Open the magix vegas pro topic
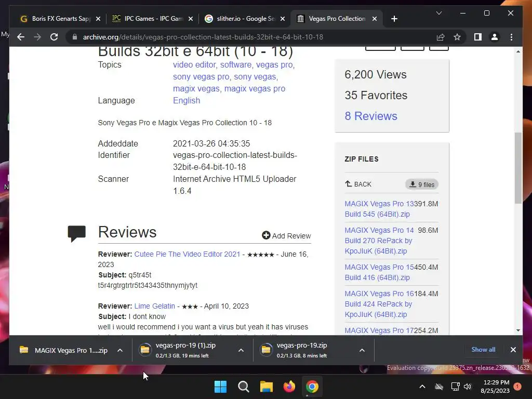532x399 pixels. click(x=255, y=88)
